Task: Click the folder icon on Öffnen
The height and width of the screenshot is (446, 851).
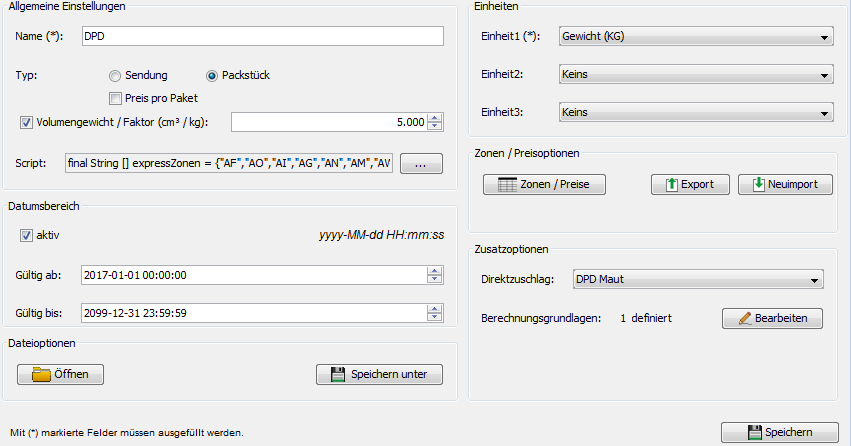Action: pos(41,374)
